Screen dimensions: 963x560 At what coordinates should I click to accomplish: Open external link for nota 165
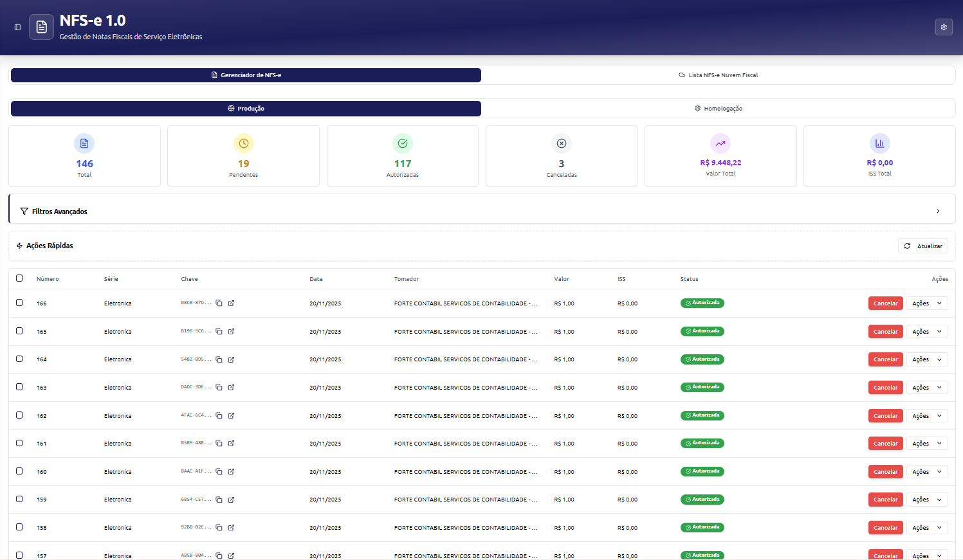(x=231, y=332)
